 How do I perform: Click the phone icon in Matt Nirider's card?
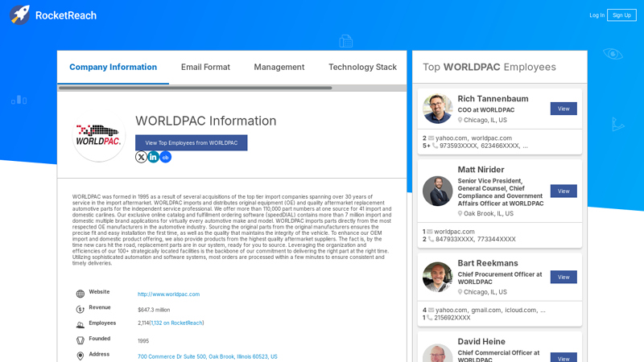tap(431, 239)
